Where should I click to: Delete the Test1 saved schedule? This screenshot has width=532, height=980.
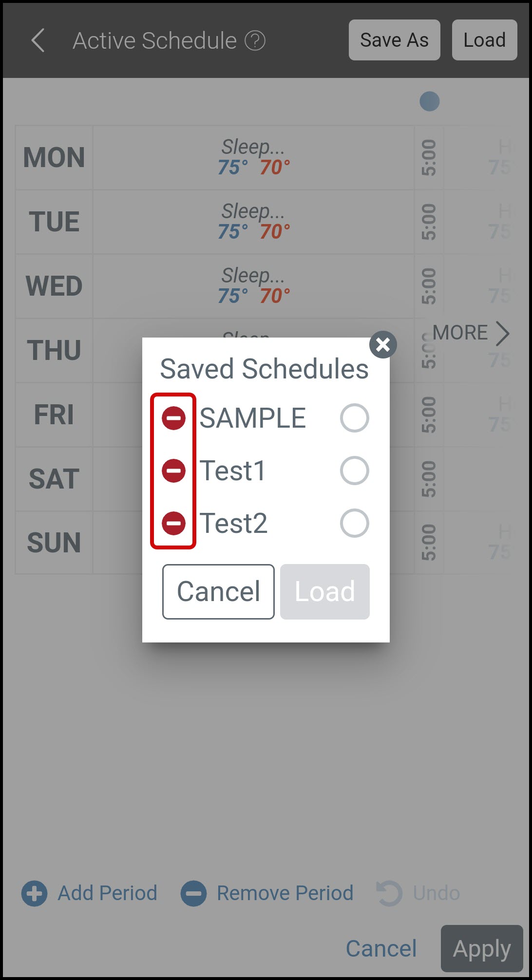tap(173, 471)
